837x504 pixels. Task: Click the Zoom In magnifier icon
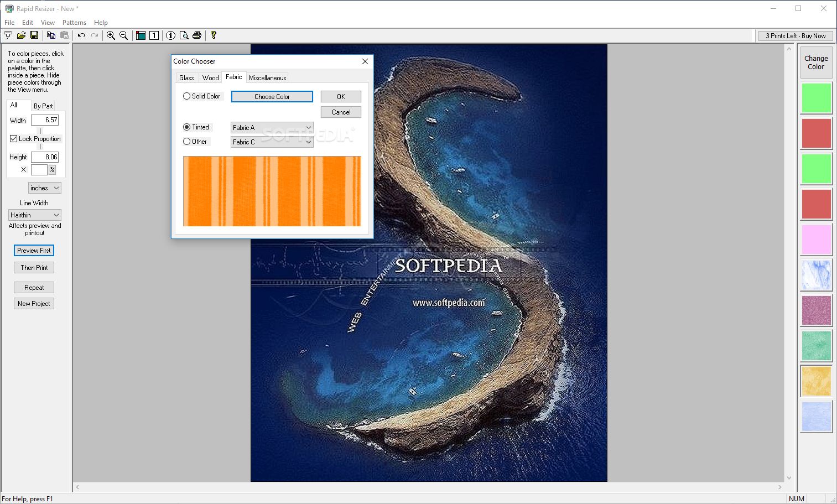pyautogui.click(x=111, y=35)
